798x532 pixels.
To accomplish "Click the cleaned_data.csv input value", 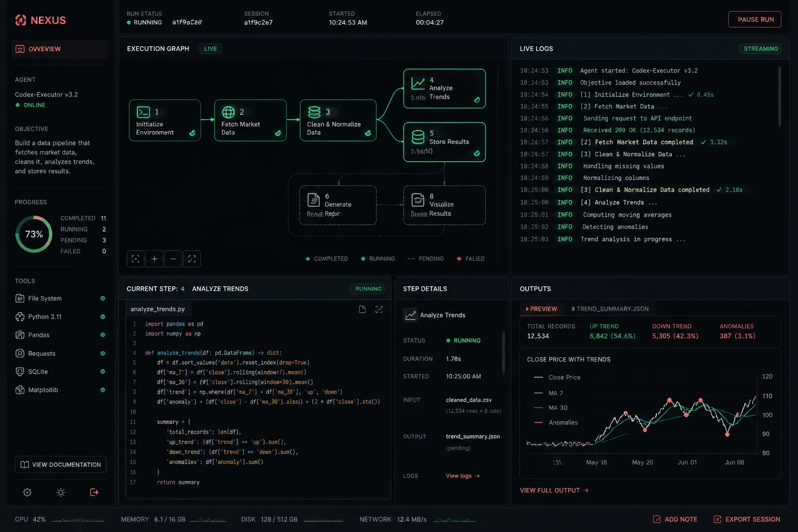I will click(x=469, y=400).
